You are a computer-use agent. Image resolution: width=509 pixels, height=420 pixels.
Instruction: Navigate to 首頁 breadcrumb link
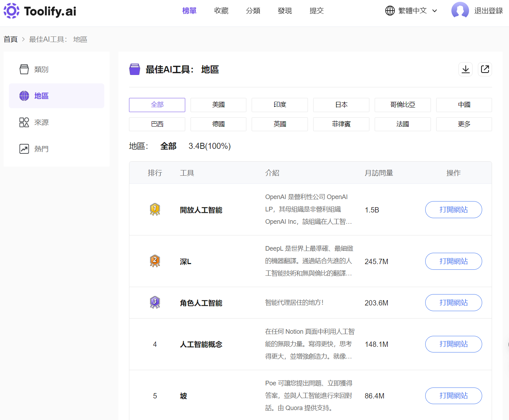pyautogui.click(x=10, y=39)
